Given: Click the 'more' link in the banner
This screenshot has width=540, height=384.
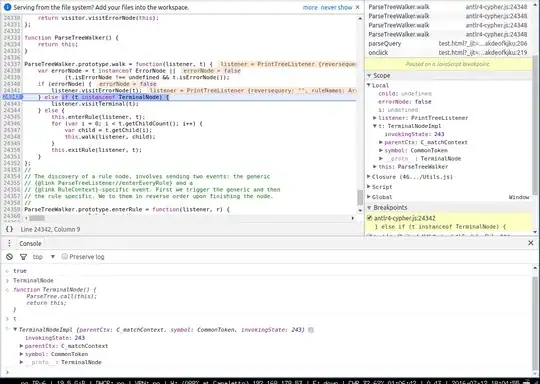Looking at the screenshot, I should 310,7.
